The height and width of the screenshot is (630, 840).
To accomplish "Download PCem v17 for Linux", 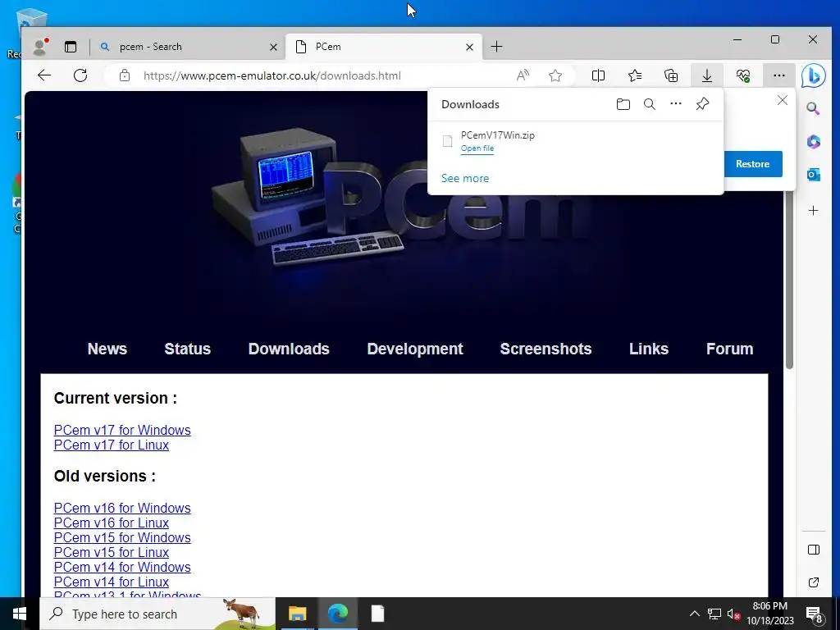I will point(112,445).
